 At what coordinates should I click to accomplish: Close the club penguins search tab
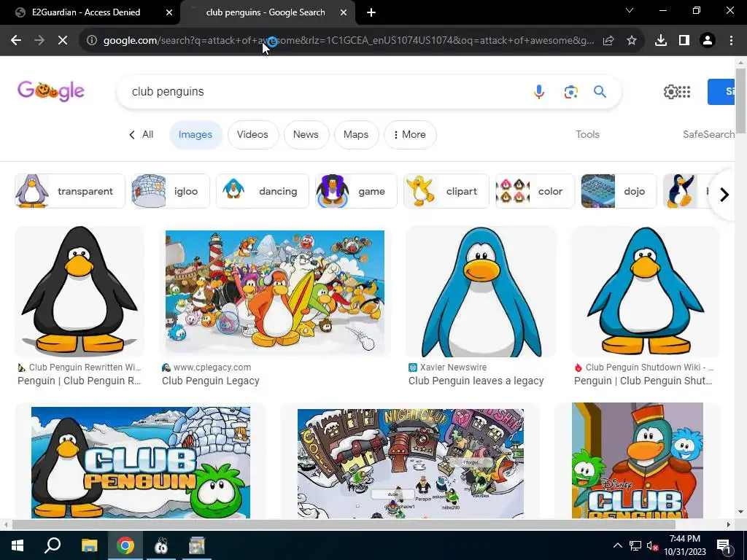pyautogui.click(x=344, y=12)
